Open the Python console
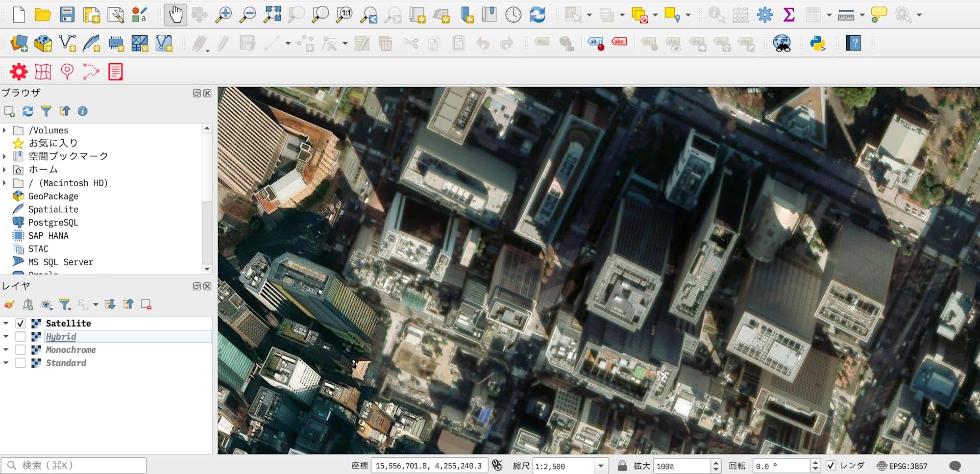The image size is (980, 474). 817,43
